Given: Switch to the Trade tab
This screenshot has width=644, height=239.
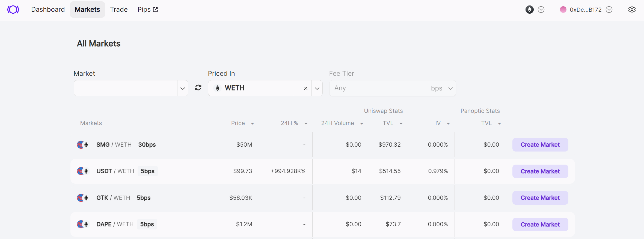Looking at the screenshot, I should pos(119,10).
